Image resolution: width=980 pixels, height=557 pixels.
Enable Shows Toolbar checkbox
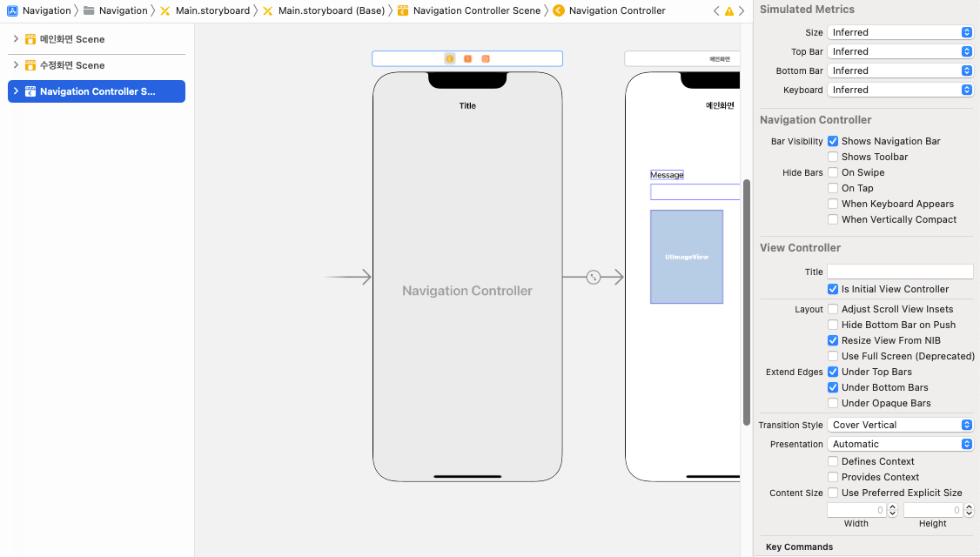click(x=833, y=157)
